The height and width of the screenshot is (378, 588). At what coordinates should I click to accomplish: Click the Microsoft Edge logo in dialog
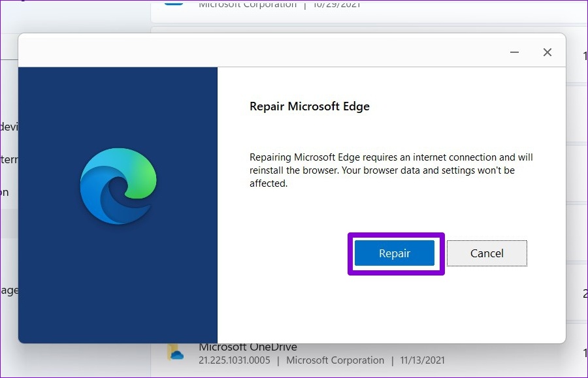[x=118, y=186]
